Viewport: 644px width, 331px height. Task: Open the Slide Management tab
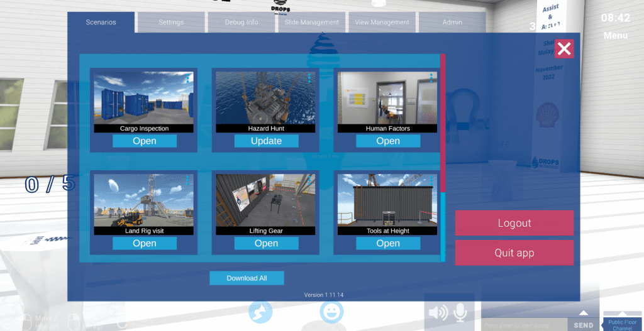click(x=312, y=22)
